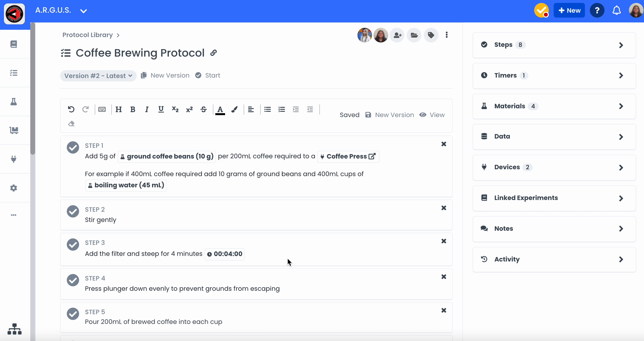
Task: Click the blue New button
Action: pos(569,10)
